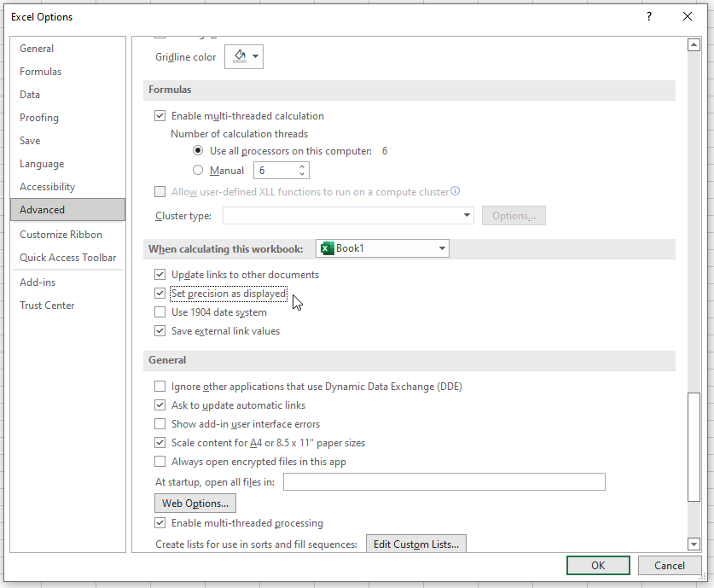Select Use all processors on this computer

[x=198, y=151]
